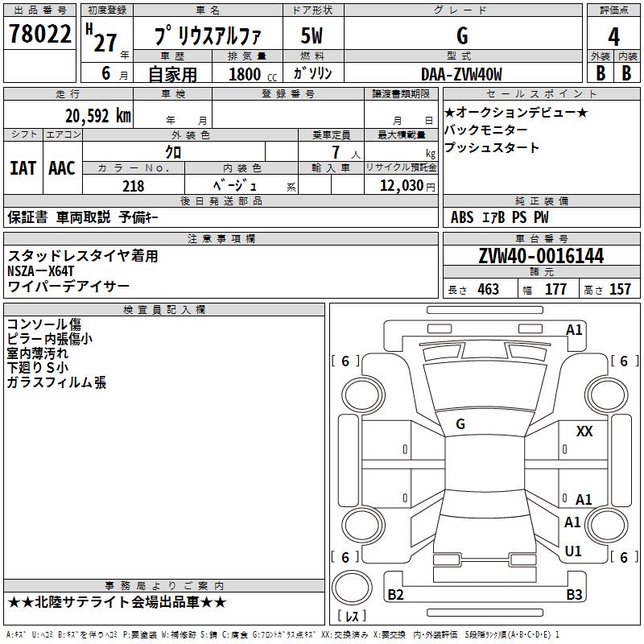Click the B3 mark on rear bumper

pos(574,594)
